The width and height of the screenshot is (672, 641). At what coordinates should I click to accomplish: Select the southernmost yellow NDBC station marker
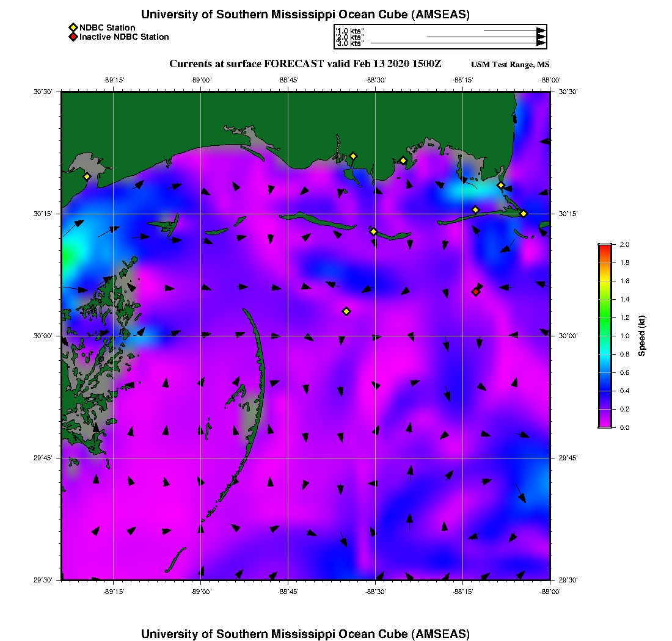[346, 311]
